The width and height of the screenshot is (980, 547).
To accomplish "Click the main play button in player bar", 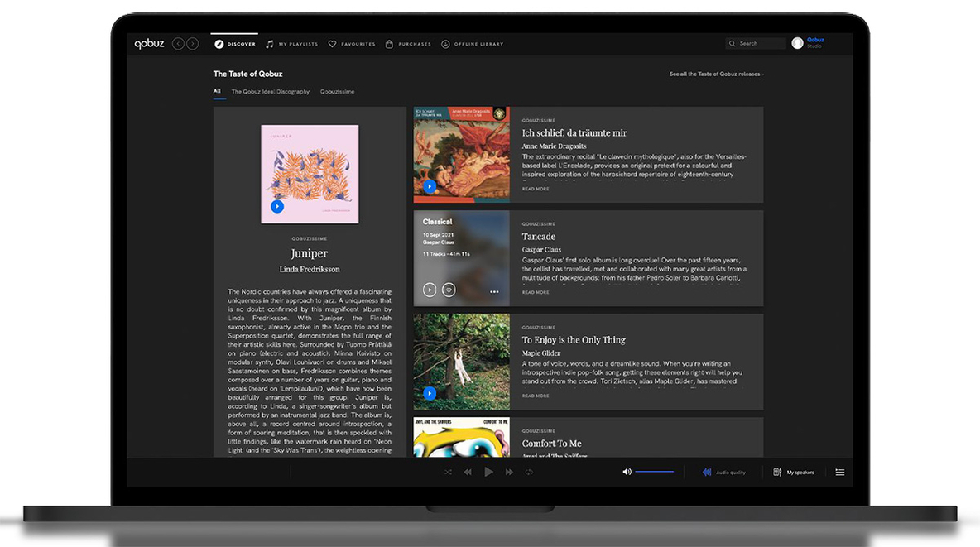I will [x=488, y=472].
